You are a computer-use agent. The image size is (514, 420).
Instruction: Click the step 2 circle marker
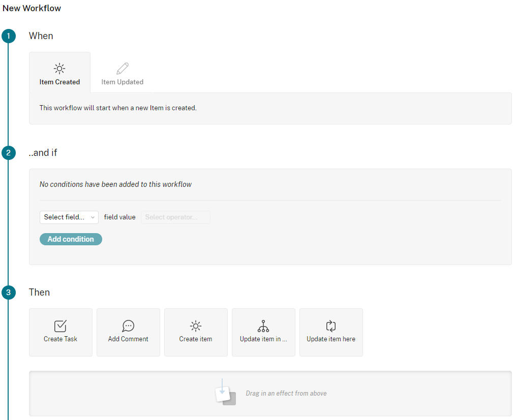(9, 153)
